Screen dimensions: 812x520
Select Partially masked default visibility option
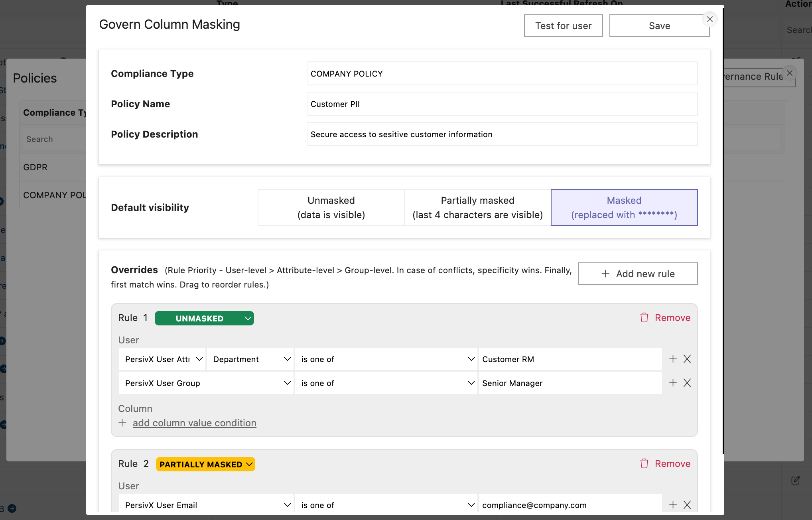click(x=477, y=207)
